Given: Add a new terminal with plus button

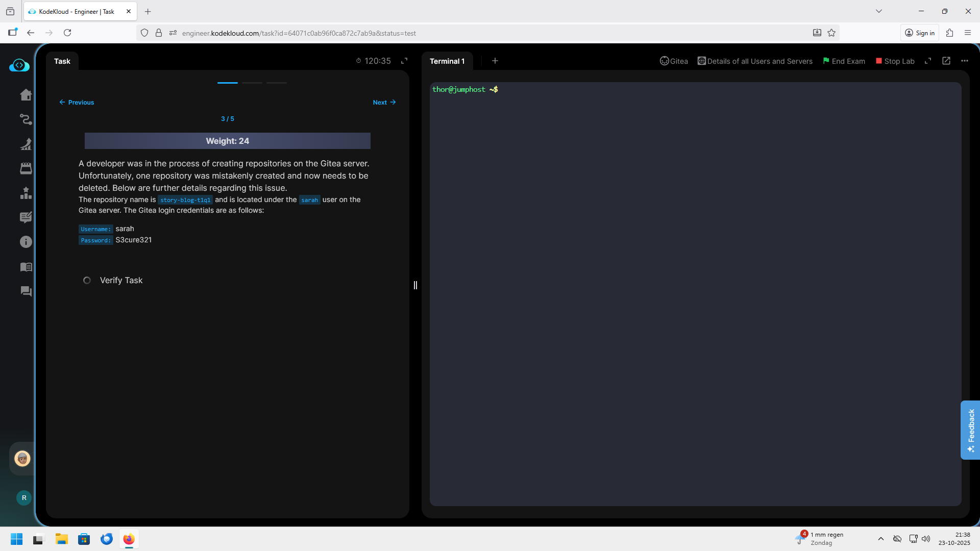Looking at the screenshot, I should [495, 61].
